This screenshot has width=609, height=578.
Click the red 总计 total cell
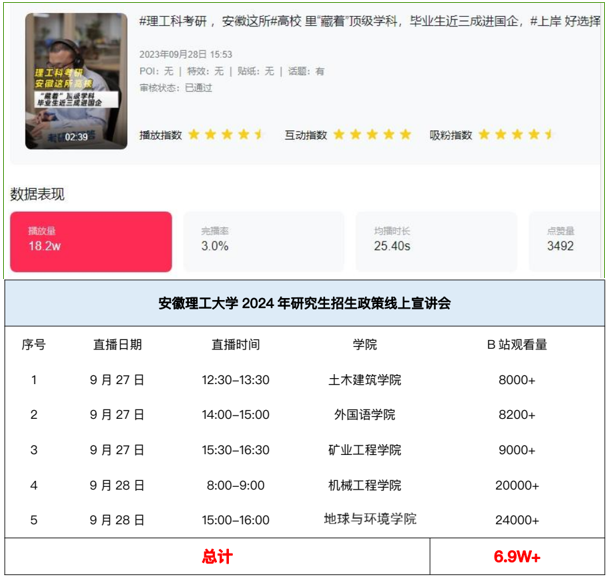(216, 556)
